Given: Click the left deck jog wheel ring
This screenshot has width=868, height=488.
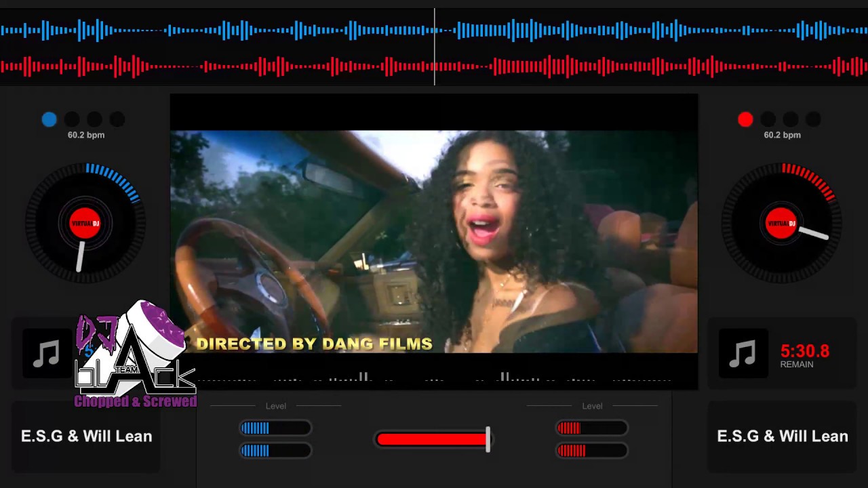Looking at the screenshot, I should tap(85, 224).
